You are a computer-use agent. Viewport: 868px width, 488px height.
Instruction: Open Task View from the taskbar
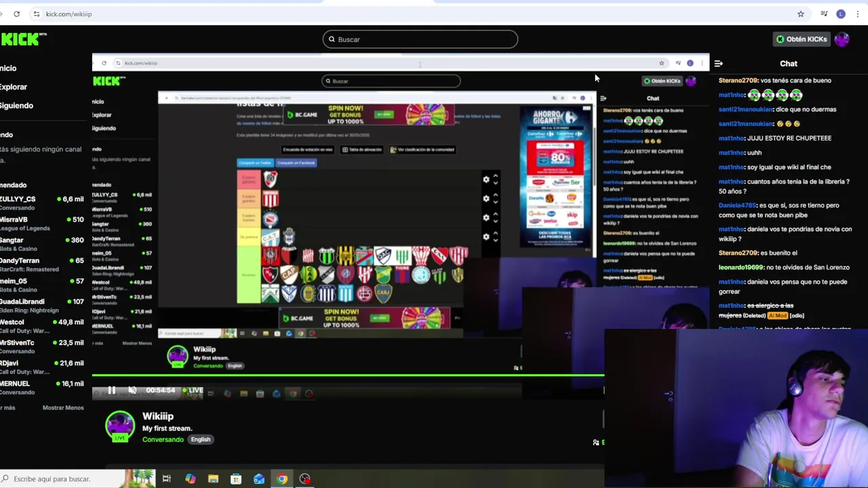pyautogui.click(x=167, y=479)
